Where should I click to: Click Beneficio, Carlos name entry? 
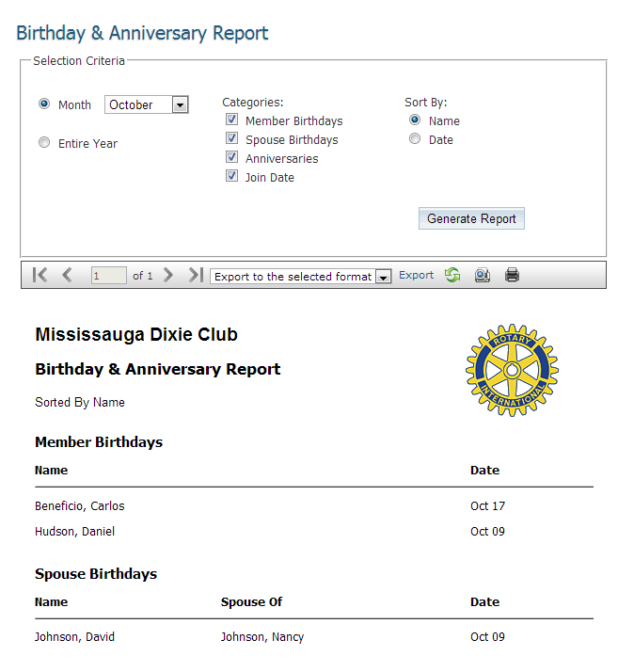80,506
